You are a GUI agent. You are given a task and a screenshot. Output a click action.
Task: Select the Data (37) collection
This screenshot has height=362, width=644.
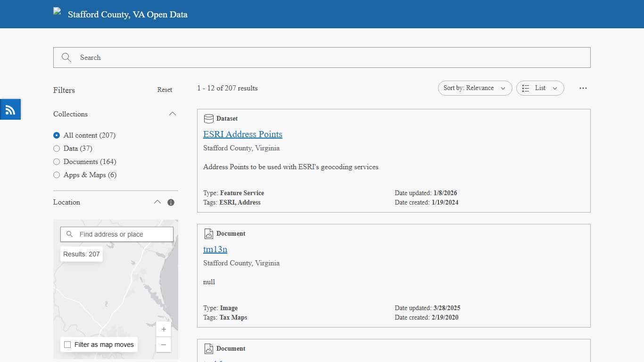pyautogui.click(x=57, y=148)
